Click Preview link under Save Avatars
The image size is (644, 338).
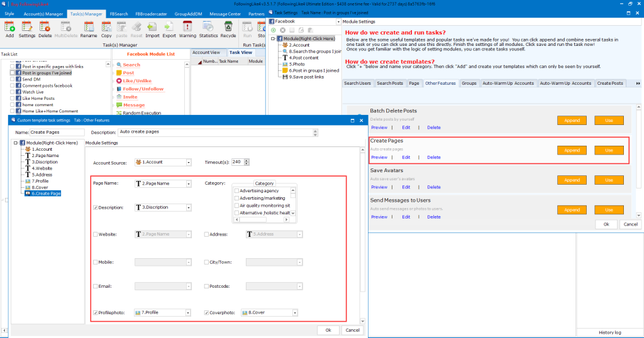point(379,187)
